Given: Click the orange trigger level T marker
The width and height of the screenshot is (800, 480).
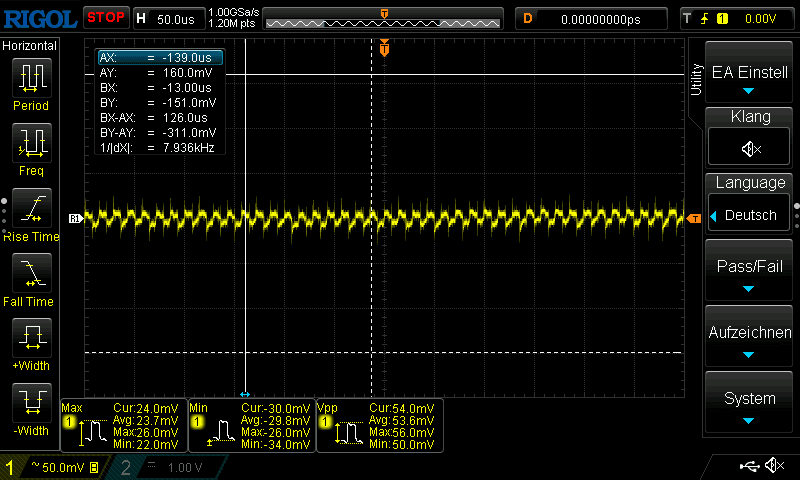Looking at the screenshot, I should pos(694,218).
